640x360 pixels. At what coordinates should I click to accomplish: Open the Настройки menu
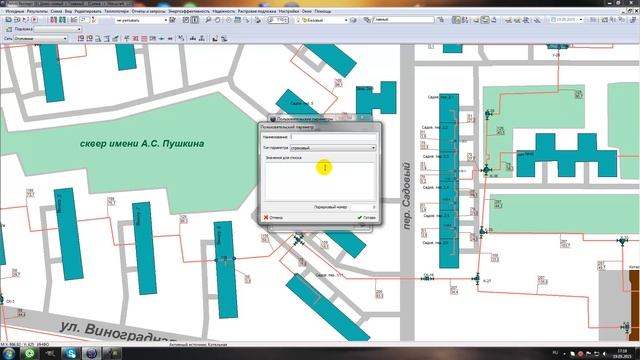point(289,11)
